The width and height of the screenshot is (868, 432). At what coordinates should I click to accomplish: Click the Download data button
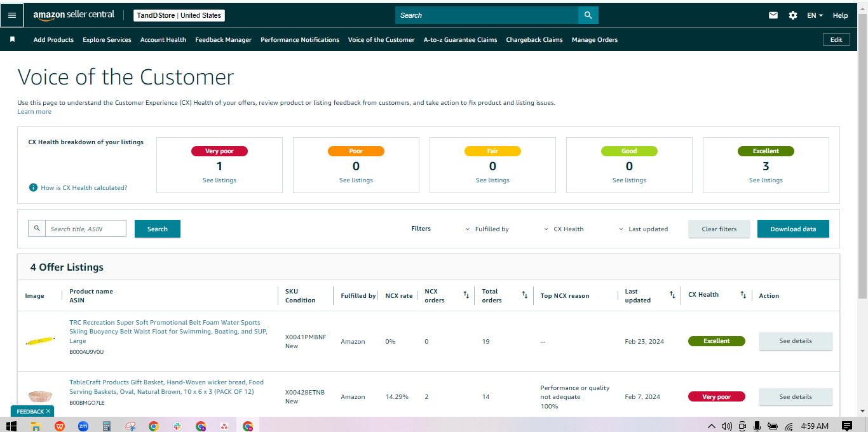coord(793,229)
